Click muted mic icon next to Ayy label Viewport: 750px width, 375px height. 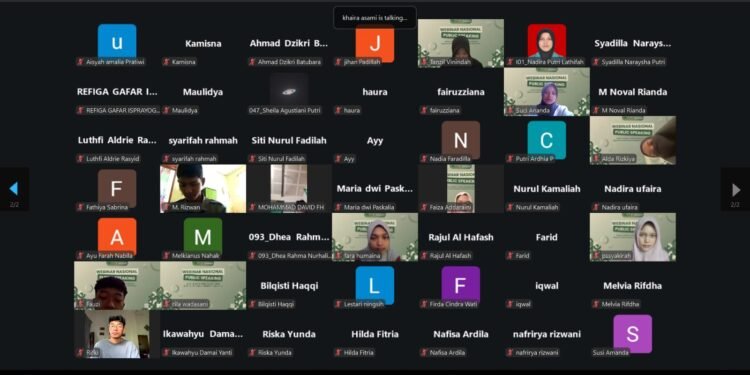coord(338,158)
